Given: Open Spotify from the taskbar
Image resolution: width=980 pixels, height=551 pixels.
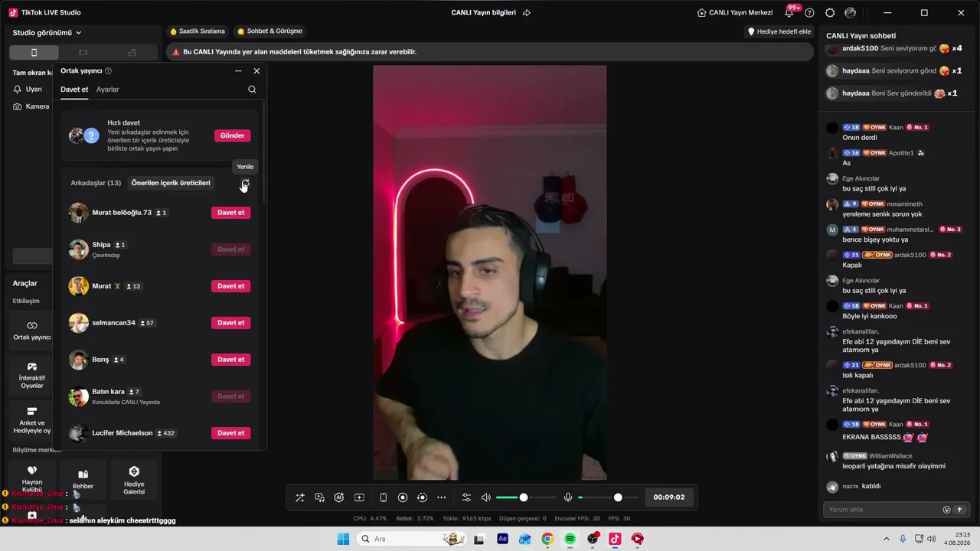Looking at the screenshot, I should click(570, 539).
